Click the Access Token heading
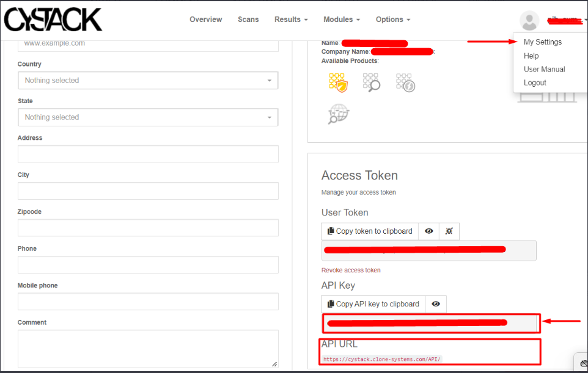588x373 pixels. click(x=359, y=175)
